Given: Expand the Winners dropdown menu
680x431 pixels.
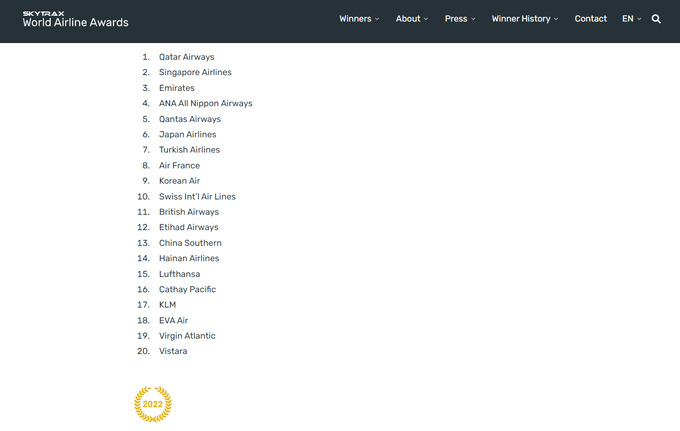Looking at the screenshot, I should [x=359, y=19].
